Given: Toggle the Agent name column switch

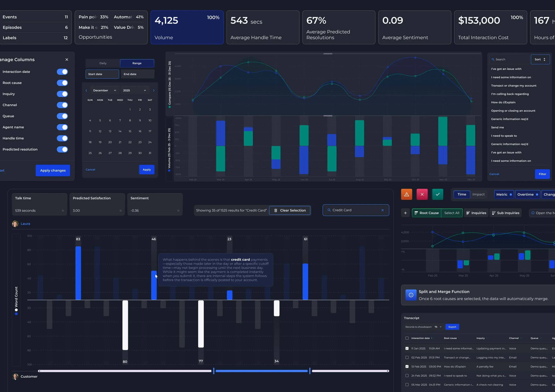Looking at the screenshot, I should [x=62, y=127].
